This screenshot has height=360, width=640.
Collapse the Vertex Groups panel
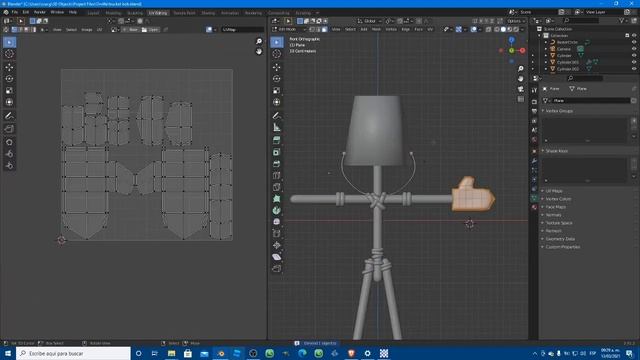559,111
